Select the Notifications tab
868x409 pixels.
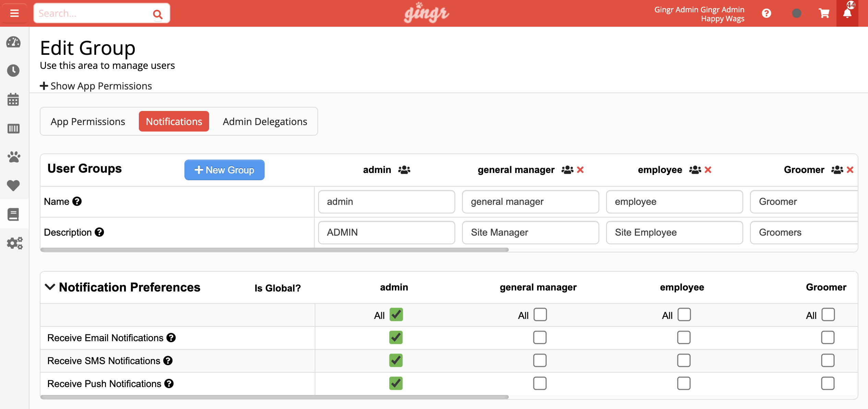point(174,122)
